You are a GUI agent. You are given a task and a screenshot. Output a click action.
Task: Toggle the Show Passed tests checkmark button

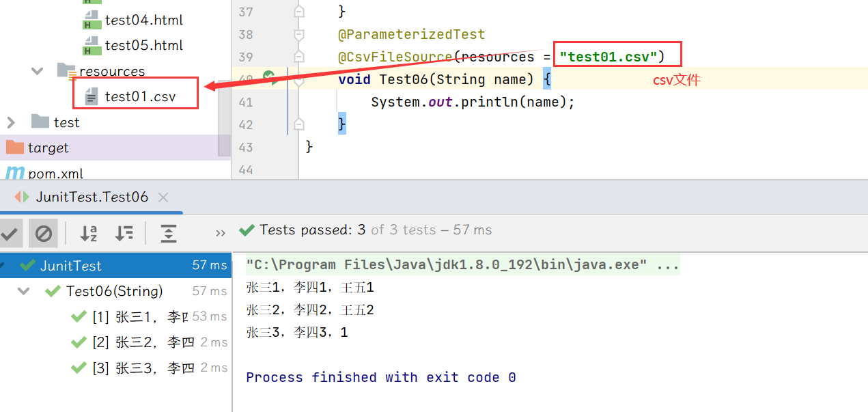[10, 234]
